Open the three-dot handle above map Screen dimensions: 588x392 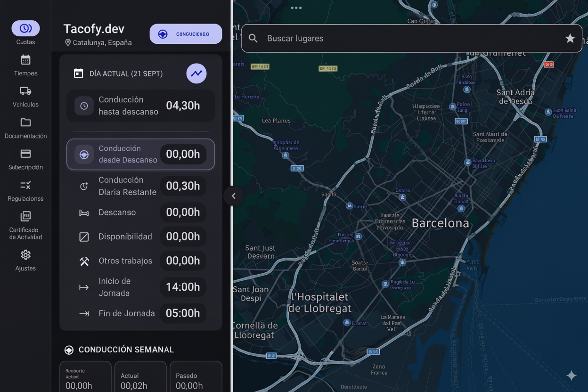coord(296,8)
